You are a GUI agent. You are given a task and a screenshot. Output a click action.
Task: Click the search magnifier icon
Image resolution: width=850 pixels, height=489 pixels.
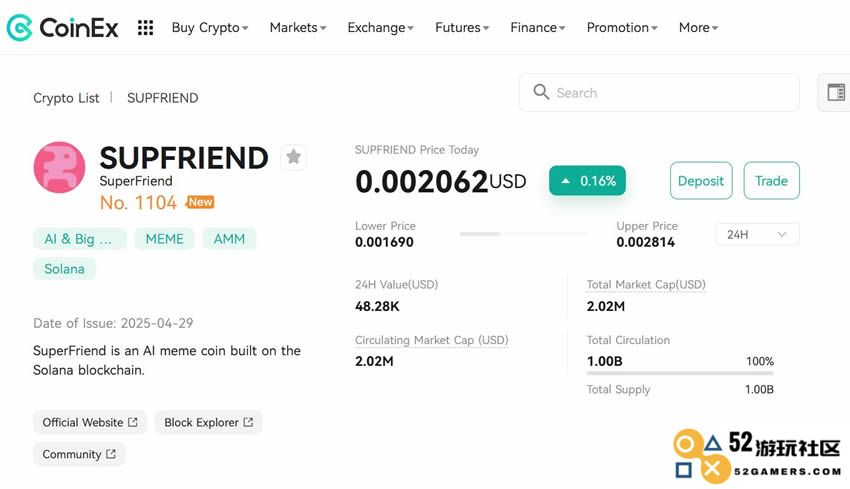[541, 92]
